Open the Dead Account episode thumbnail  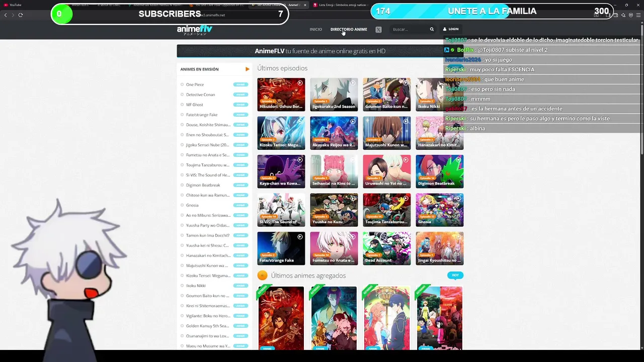point(386,248)
